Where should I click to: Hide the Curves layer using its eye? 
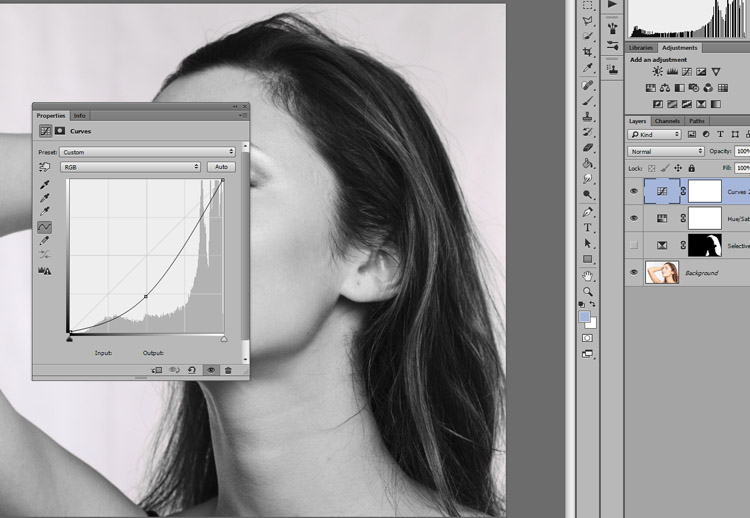pos(634,191)
